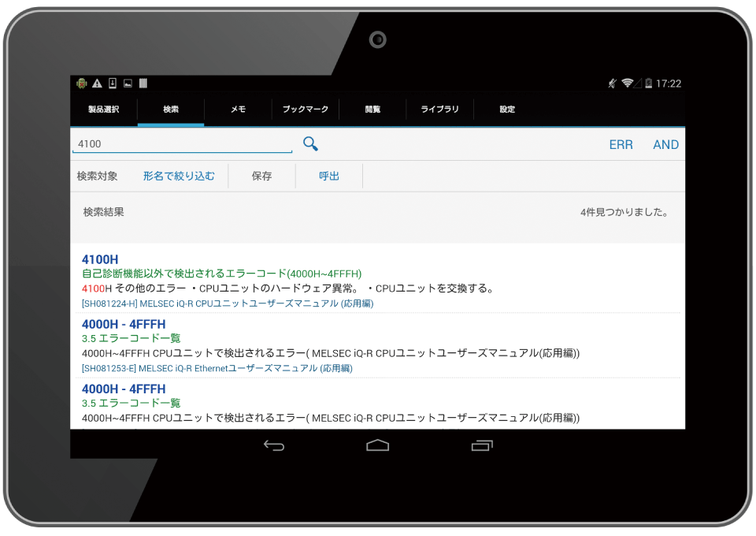Tap the magnifying glass search icon
756x536 pixels.
click(310, 143)
